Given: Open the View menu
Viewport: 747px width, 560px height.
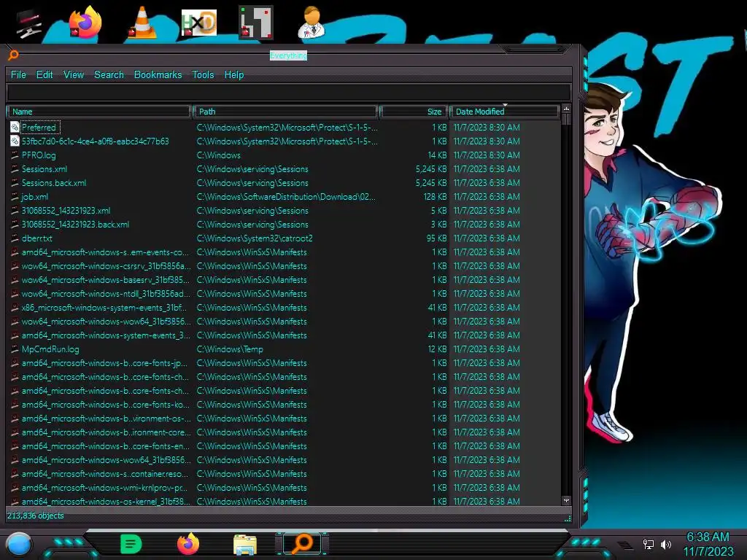Looking at the screenshot, I should tap(74, 75).
